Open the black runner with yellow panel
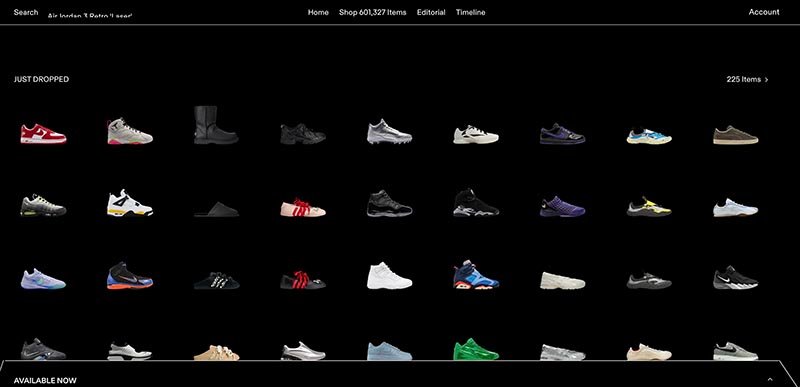The height and width of the screenshot is (387, 800). [x=649, y=207]
